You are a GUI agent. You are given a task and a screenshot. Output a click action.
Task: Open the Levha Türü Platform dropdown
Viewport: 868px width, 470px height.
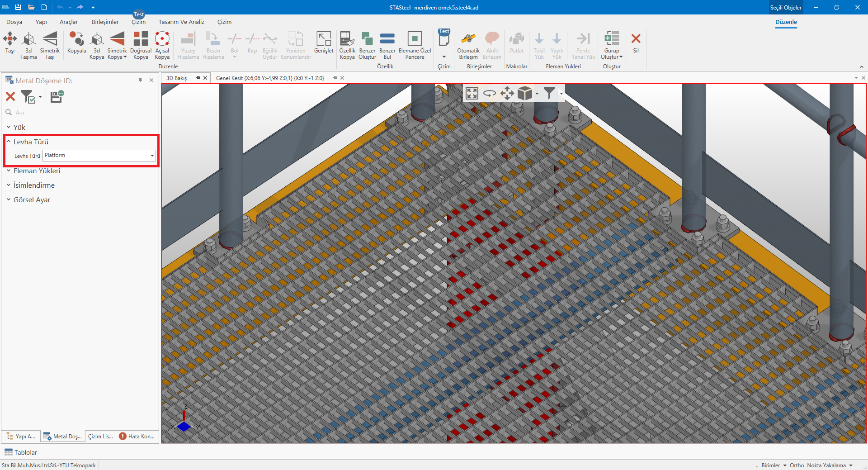pos(152,156)
